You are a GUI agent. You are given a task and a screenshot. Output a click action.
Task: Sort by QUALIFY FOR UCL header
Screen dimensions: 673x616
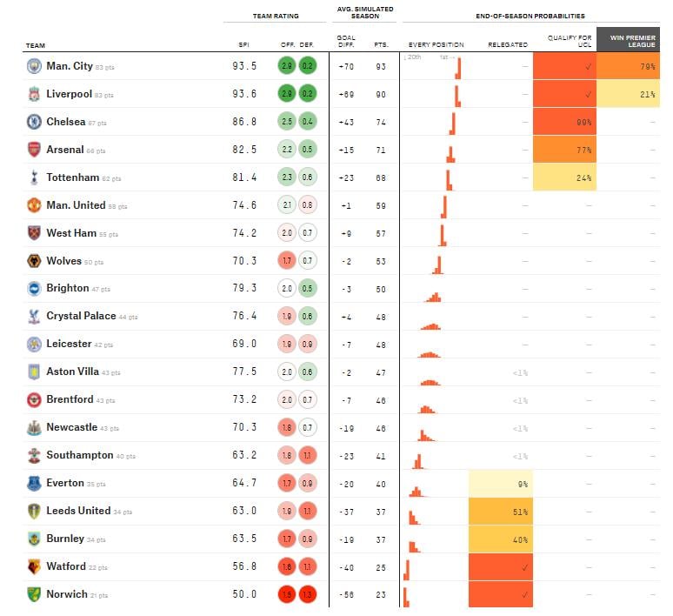[x=570, y=41]
